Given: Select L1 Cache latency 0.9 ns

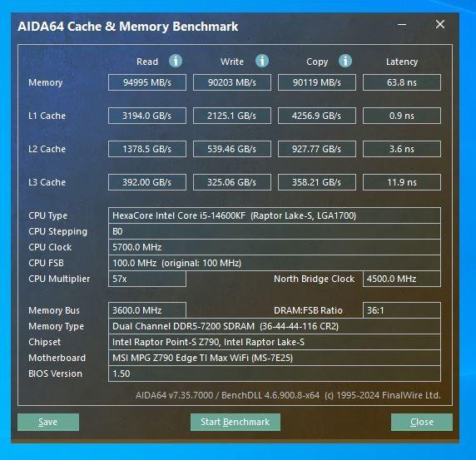Looking at the screenshot, I should (x=402, y=116).
